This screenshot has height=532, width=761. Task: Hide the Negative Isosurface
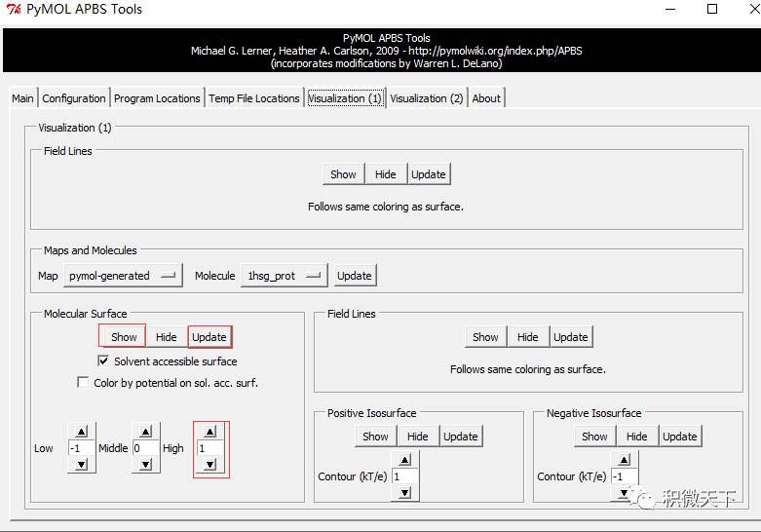636,437
